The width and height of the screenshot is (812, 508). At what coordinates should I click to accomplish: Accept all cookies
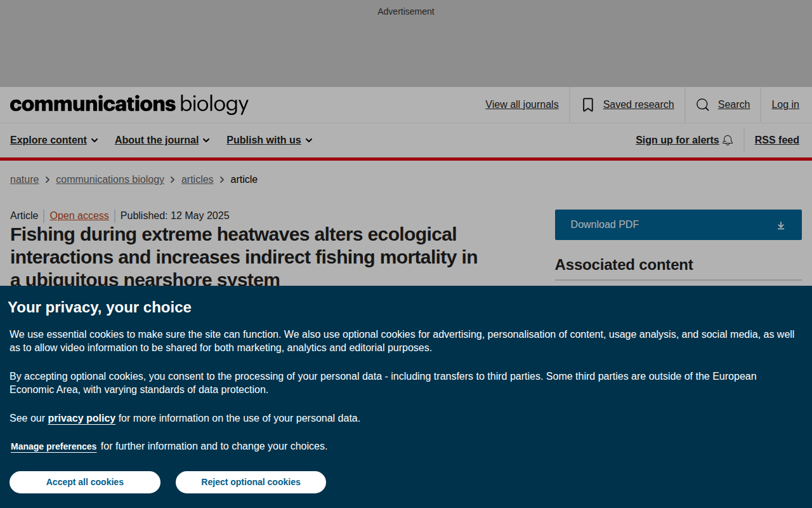coord(85,482)
